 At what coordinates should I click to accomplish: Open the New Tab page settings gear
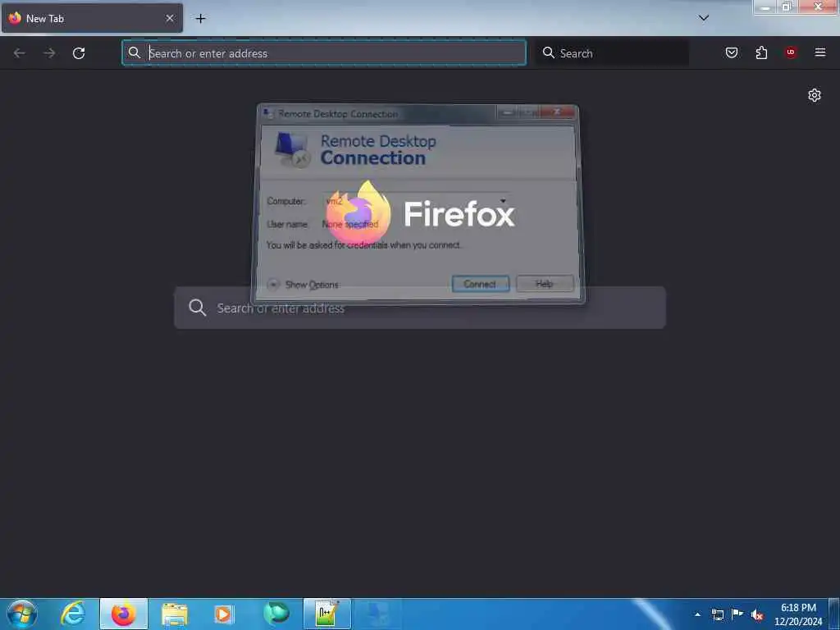pyautogui.click(x=815, y=95)
